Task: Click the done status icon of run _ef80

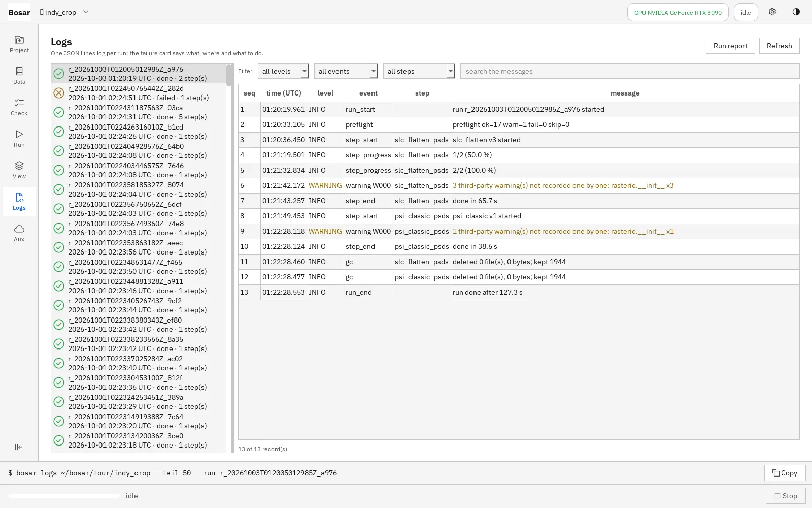Action: [x=59, y=325]
